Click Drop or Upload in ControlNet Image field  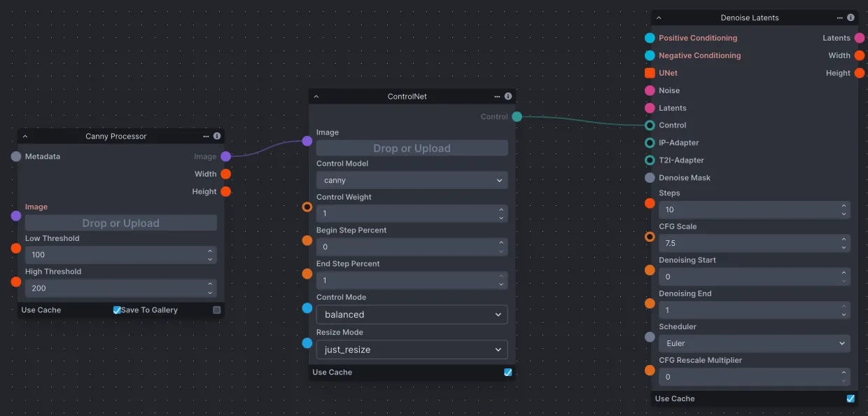coord(412,148)
